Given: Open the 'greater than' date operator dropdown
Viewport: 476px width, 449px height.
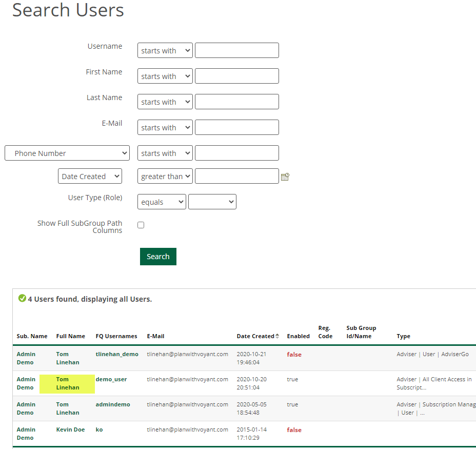Looking at the screenshot, I should [165, 176].
